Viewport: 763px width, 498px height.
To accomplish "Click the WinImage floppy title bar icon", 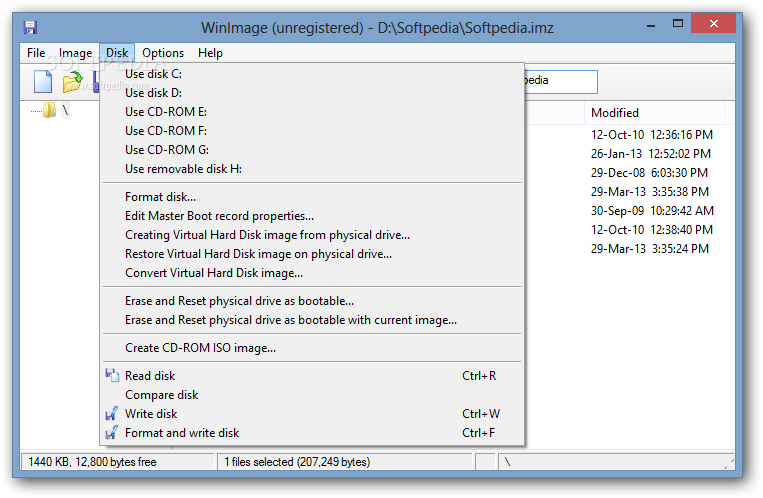I will tap(30, 27).
